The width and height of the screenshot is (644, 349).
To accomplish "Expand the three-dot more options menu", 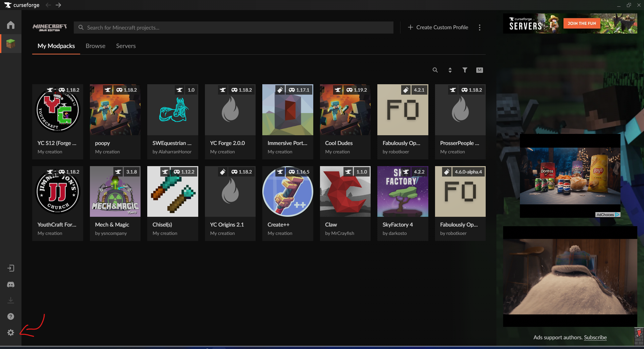I will pyautogui.click(x=480, y=28).
